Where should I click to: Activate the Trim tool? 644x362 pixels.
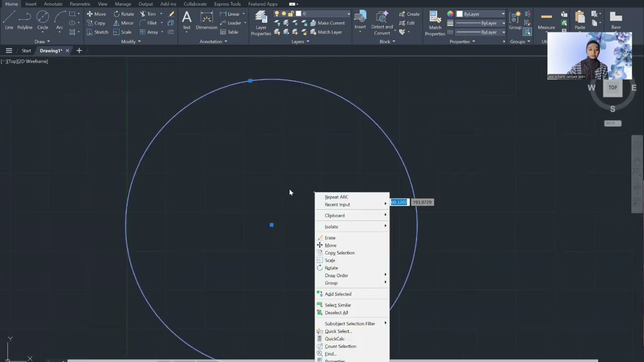click(x=148, y=14)
